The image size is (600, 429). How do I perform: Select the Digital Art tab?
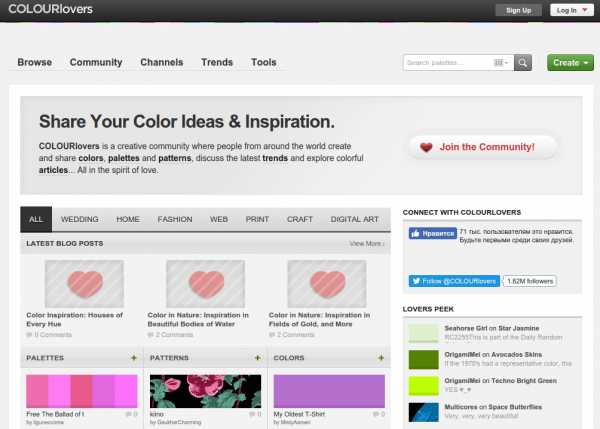click(x=354, y=218)
